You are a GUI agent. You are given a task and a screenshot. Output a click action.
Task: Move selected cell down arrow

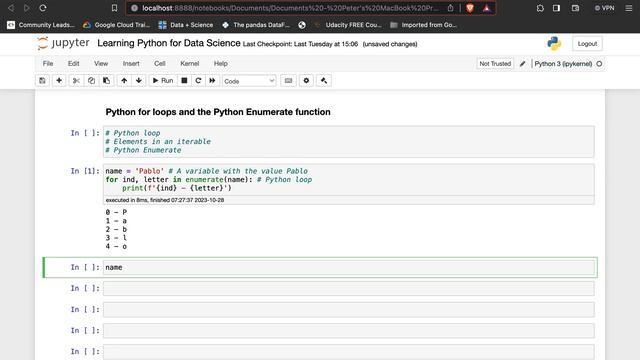(x=139, y=81)
